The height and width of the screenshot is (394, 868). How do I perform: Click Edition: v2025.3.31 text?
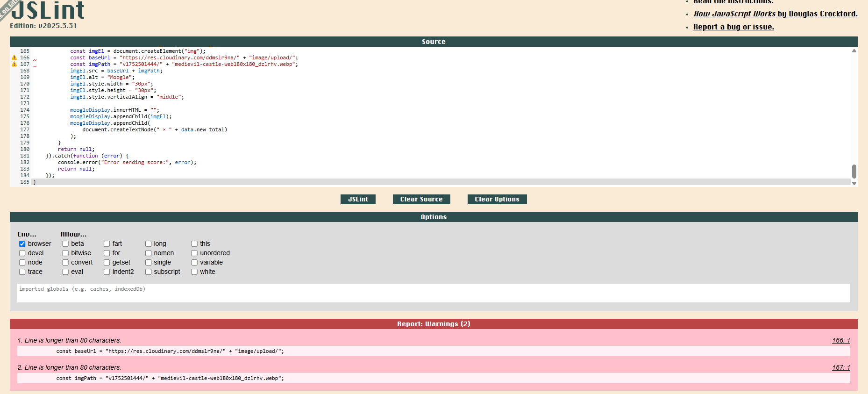click(x=43, y=26)
